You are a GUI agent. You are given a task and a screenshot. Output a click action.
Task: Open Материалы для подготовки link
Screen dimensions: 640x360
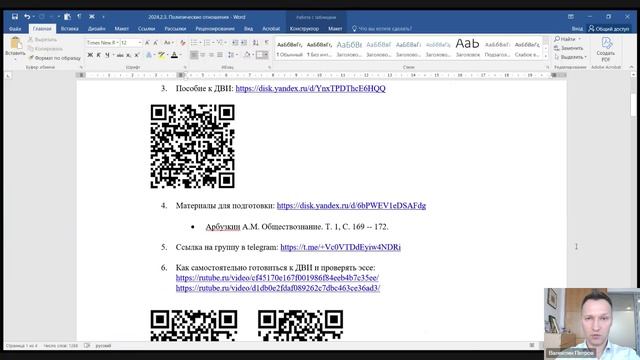tap(351, 205)
